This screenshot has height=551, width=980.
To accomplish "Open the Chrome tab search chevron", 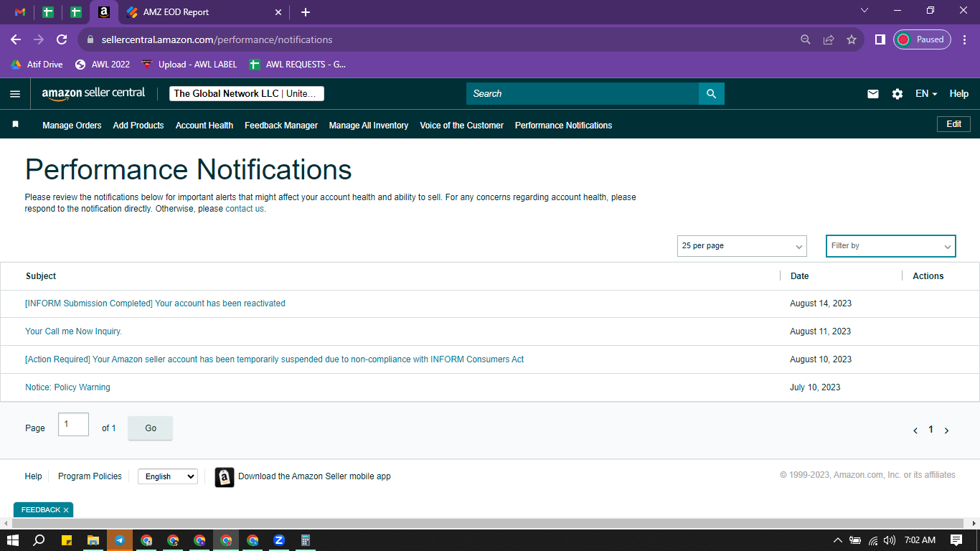I will point(864,11).
